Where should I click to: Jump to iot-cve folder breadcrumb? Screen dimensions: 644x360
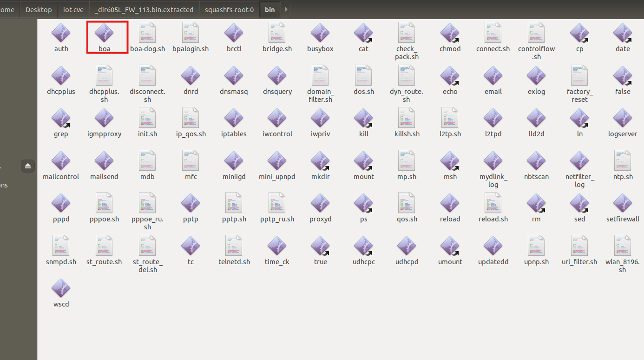73,9
